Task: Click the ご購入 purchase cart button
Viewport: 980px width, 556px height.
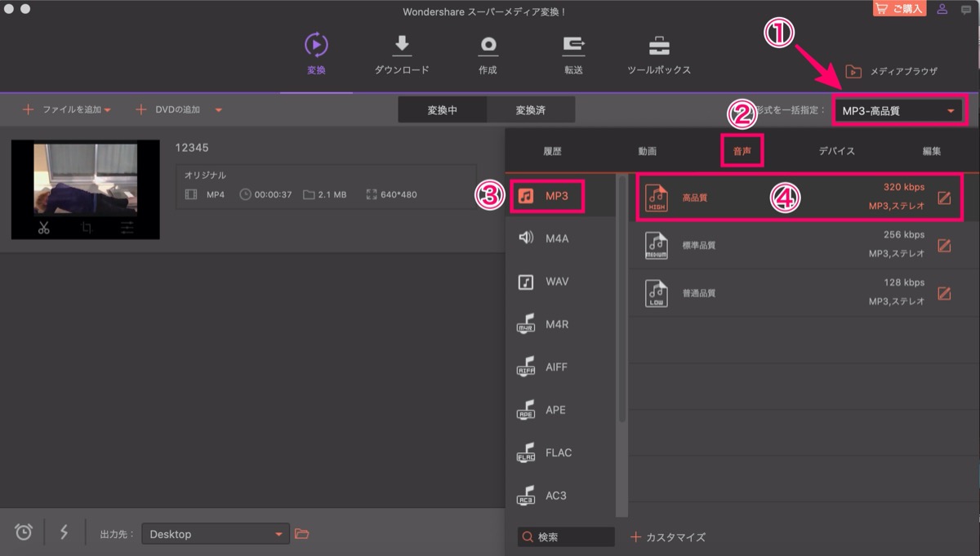Action: coord(899,9)
